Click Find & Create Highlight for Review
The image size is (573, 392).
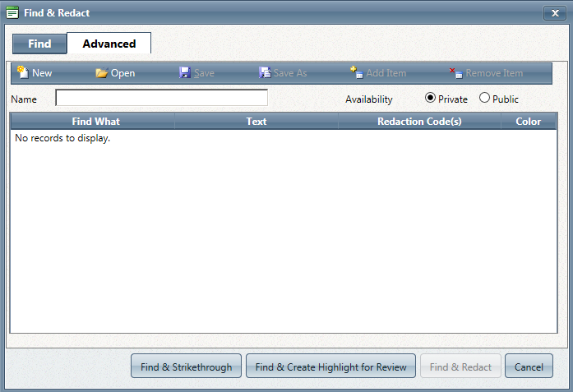click(x=330, y=366)
